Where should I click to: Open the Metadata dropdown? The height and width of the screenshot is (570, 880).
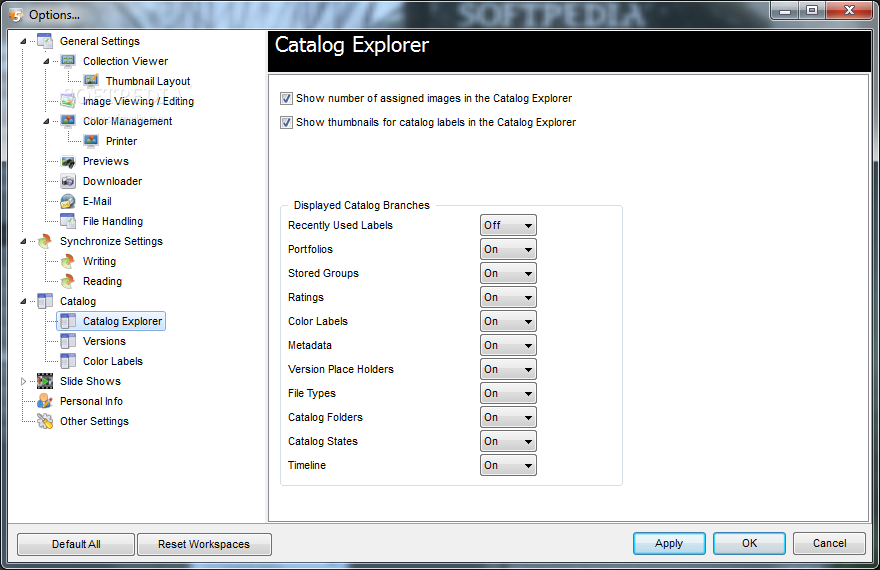tap(508, 345)
